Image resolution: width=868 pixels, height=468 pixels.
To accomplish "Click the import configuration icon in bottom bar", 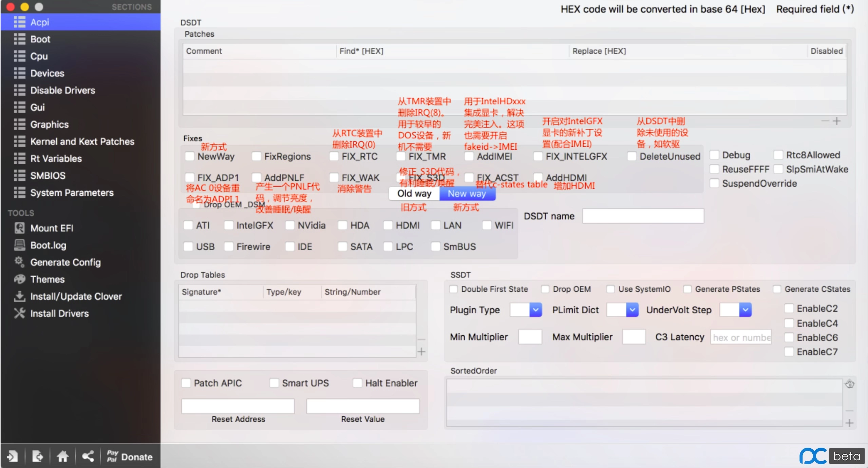I will pyautogui.click(x=12, y=456).
